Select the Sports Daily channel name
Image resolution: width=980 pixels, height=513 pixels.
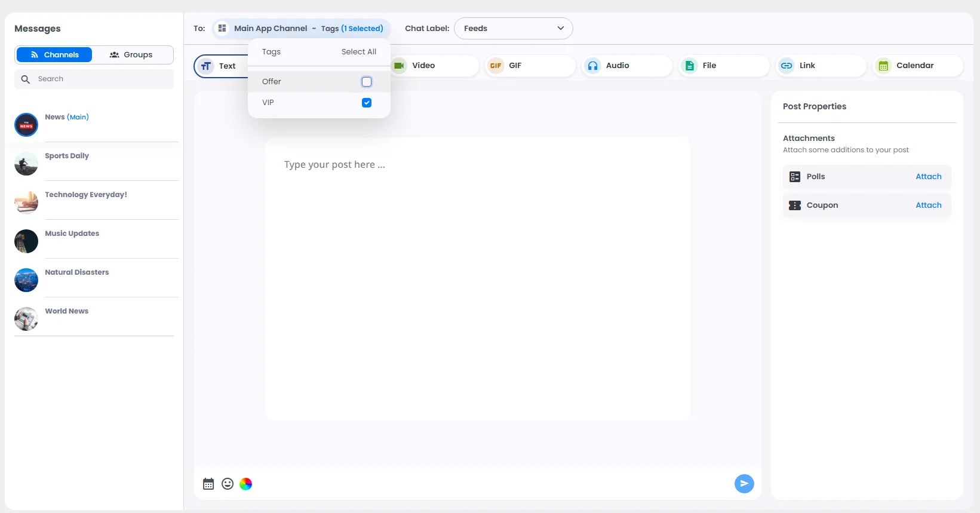coord(67,156)
